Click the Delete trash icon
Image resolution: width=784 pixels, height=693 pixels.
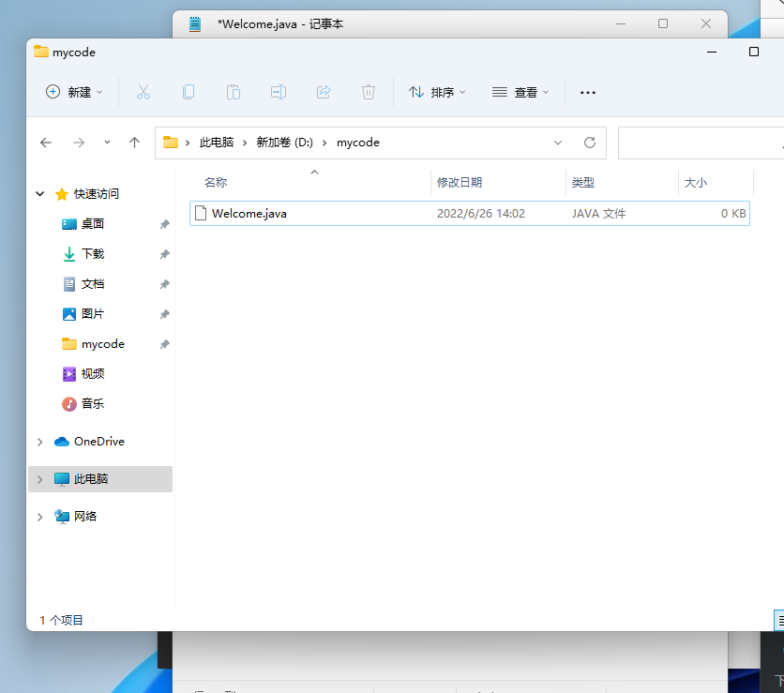(x=369, y=92)
